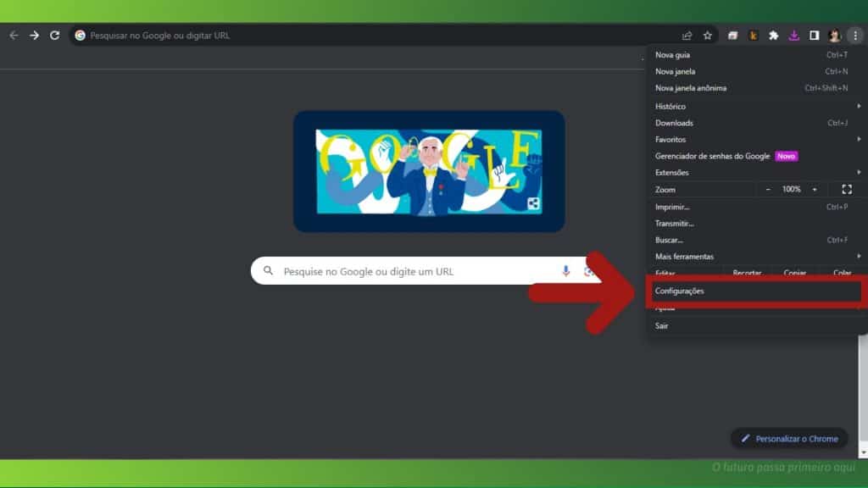868x488 pixels.
Task: Click the share icon on the doodle
Action: (x=533, y=203)
